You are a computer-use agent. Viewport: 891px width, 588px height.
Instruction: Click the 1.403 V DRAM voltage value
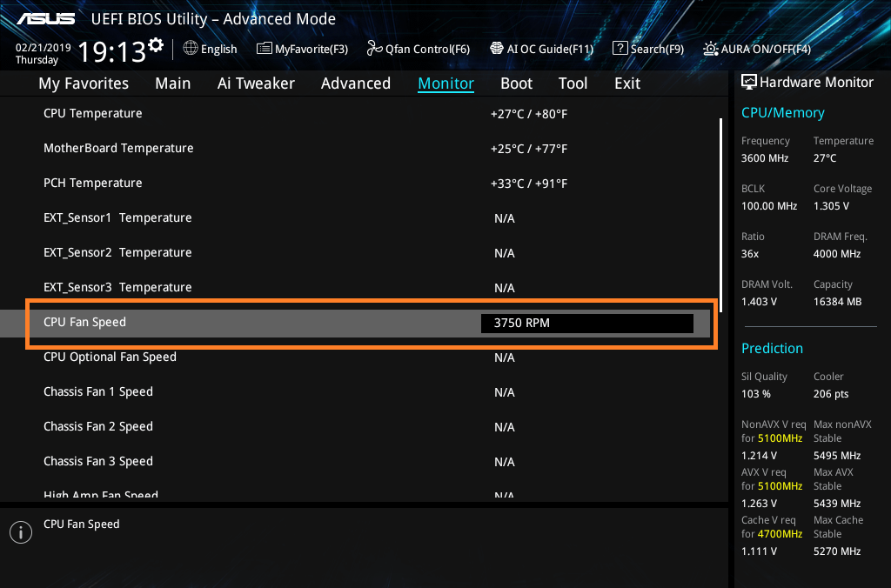coord(759,302)
